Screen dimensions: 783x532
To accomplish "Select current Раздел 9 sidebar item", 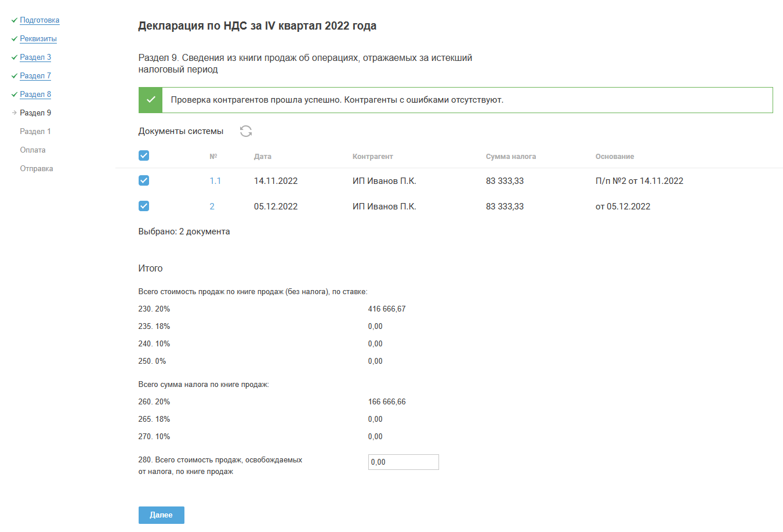I will pyautogui.click(x=35, y=113).
